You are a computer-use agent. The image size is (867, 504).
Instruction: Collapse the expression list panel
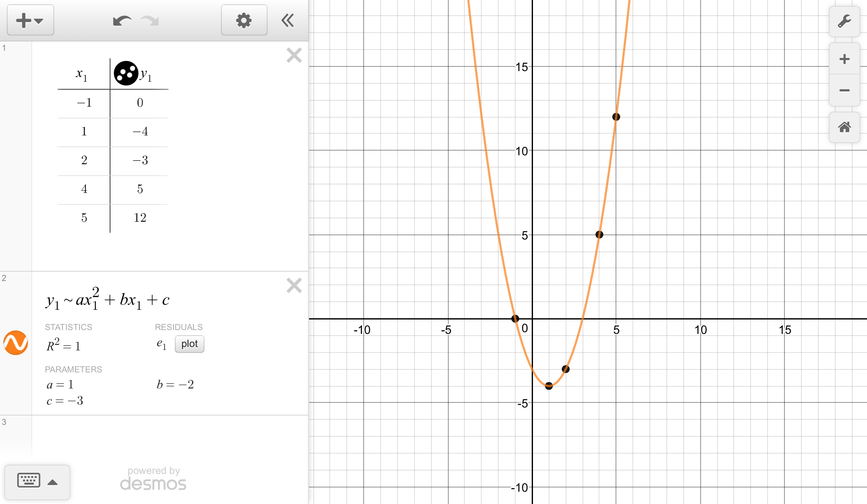click(288, 20)
